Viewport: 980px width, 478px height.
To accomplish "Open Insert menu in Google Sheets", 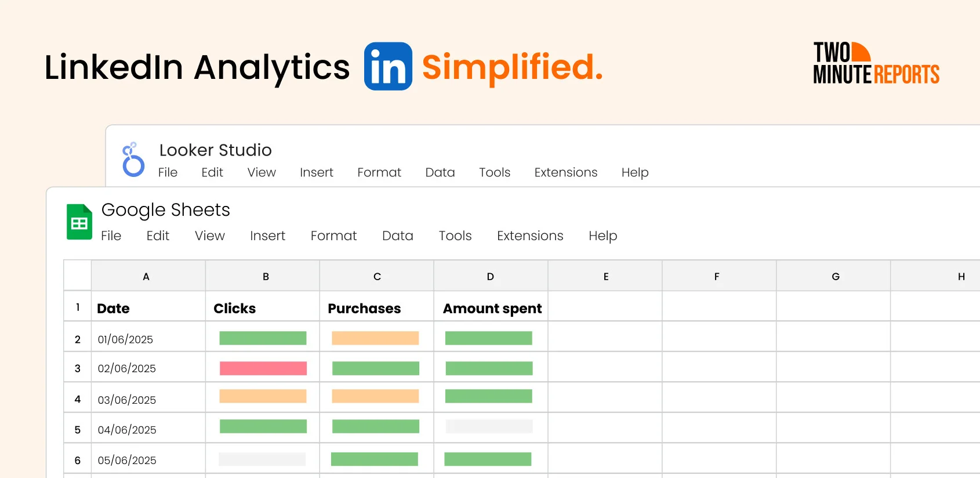I will 268,236.
